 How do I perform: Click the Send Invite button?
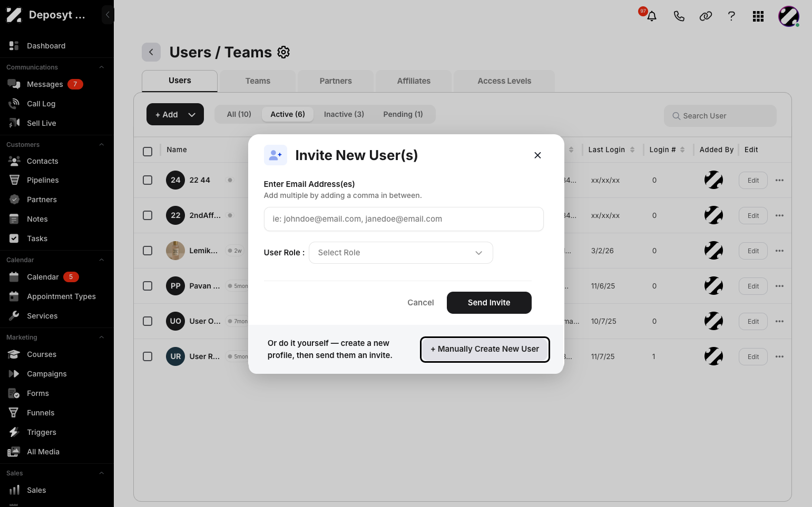pyautogui.click(x=489, y=303)
